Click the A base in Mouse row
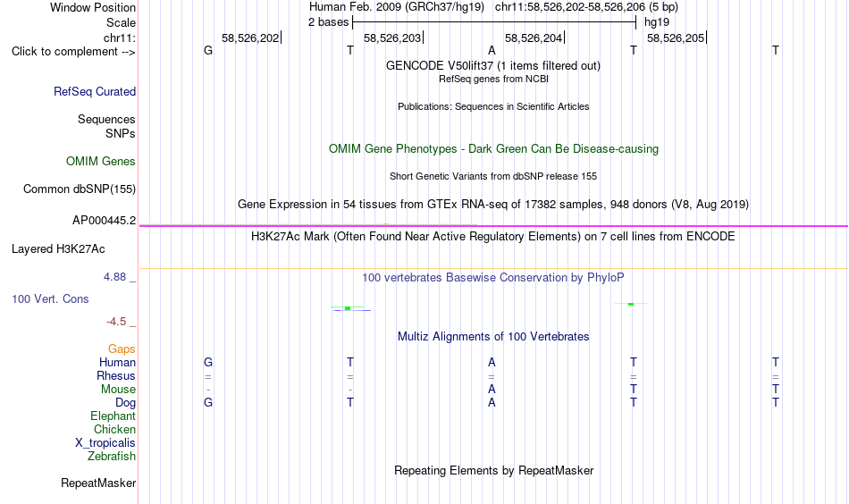Image resolution: width=849 pixels, height=504 pixels. (x=492, y=390)
